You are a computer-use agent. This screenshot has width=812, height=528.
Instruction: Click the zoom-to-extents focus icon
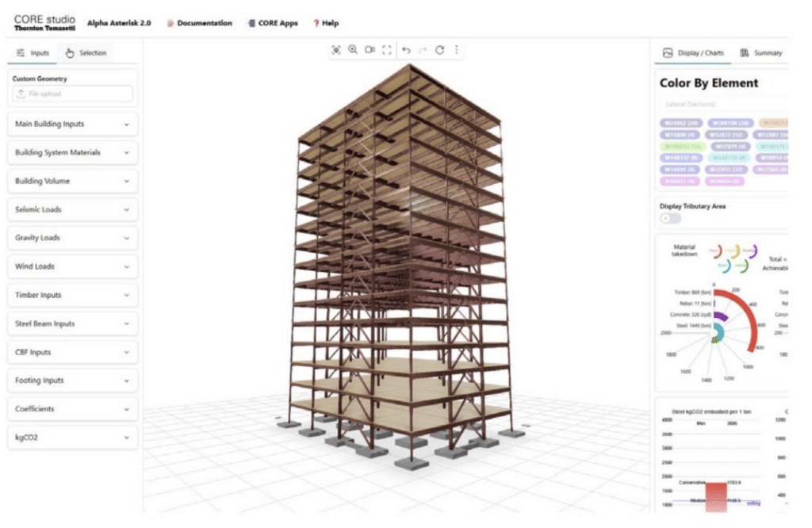click(335, 50)
